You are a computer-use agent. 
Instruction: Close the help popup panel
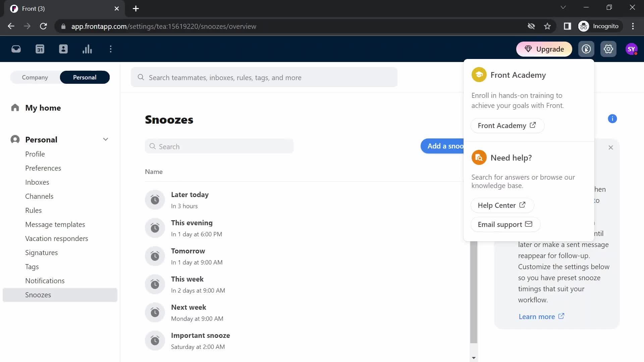pos(610,147)
